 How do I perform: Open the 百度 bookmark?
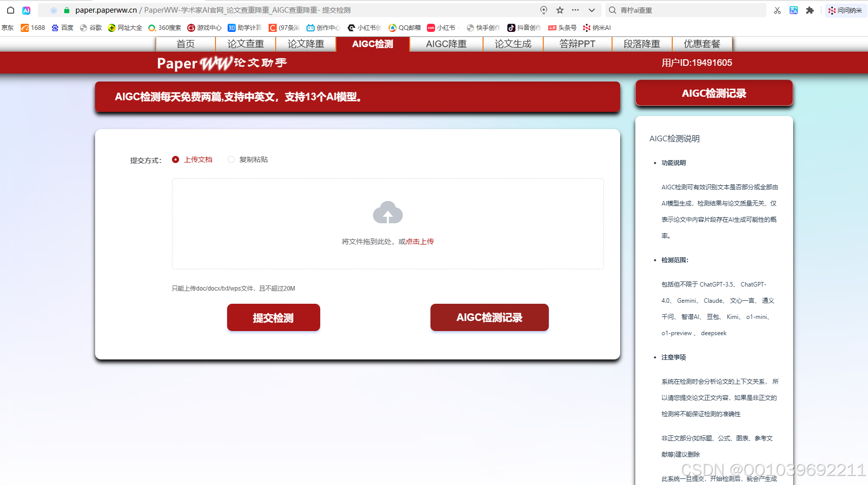tap(62, 28)
